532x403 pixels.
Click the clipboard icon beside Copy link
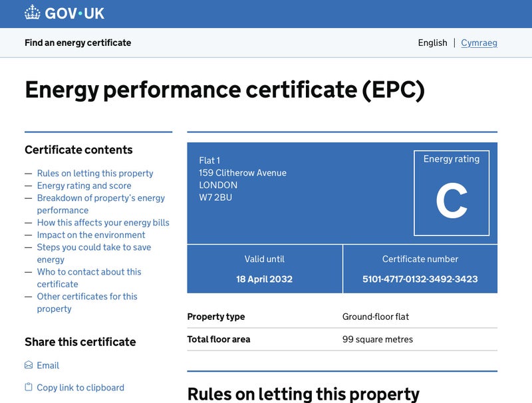pyautogui.click(x=29, y=387)
